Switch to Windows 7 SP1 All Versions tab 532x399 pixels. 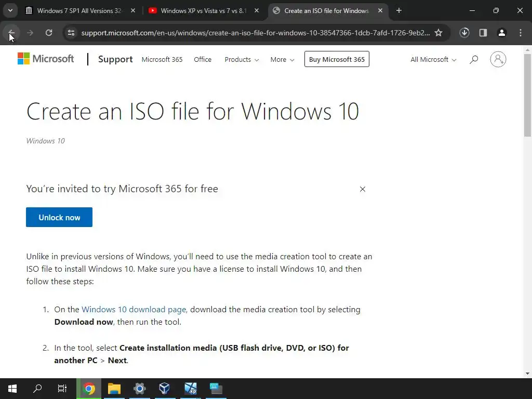79,11
